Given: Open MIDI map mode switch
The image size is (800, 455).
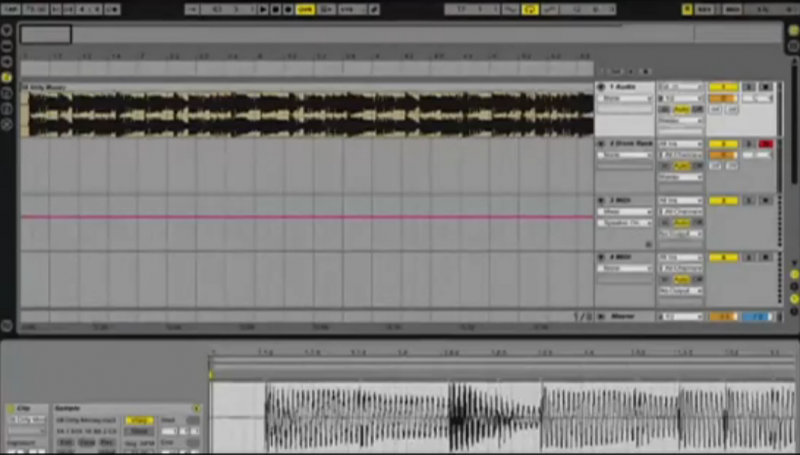Looking at the screenshot, I should pyautogui.click(x=733, y=9).
